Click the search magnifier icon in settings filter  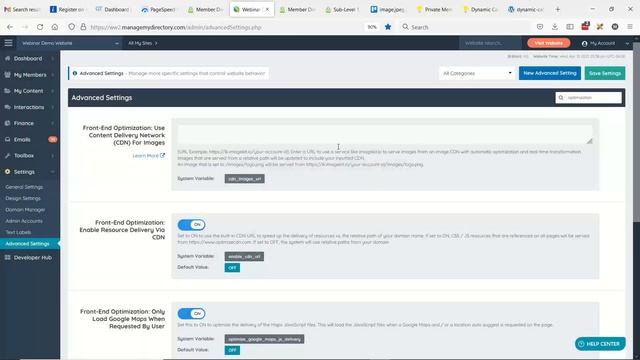pos(561,98)
